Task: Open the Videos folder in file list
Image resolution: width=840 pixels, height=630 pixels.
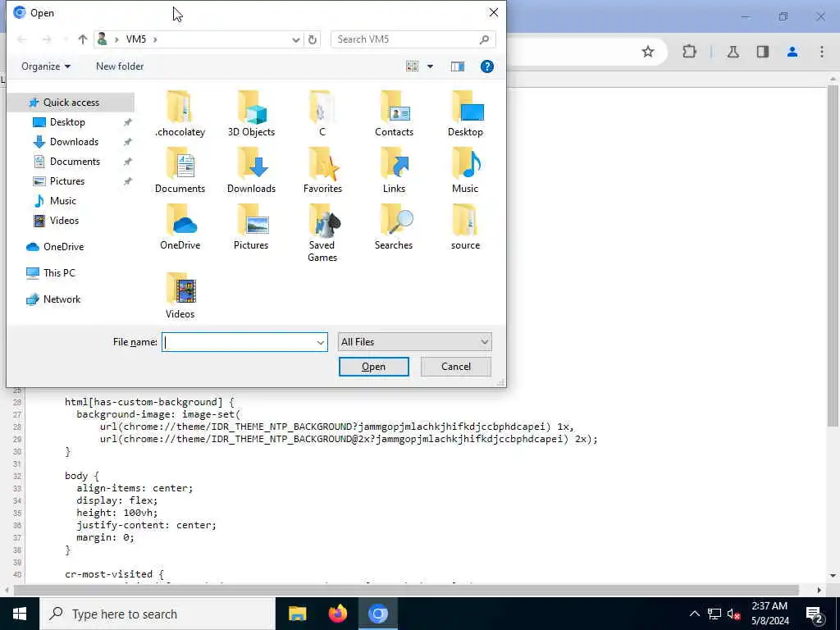Action: tap(180, 295)
